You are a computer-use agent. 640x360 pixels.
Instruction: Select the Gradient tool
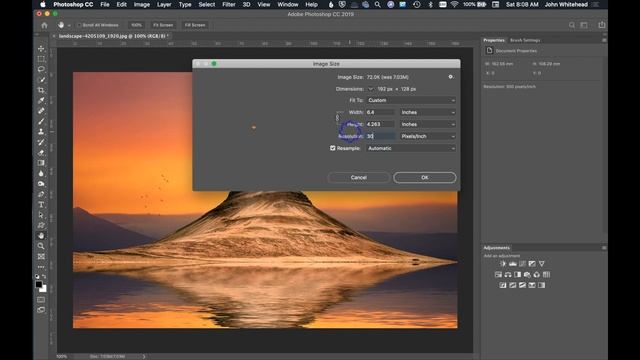[x=41, y=163]
